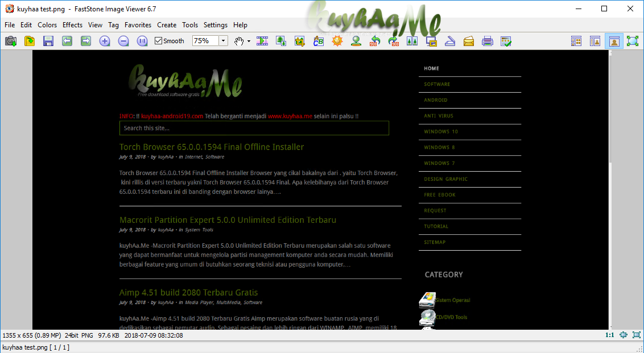Rotate the image left 90 degrees
This screenshot has height=353, width=644.
(x=374, y=41)
